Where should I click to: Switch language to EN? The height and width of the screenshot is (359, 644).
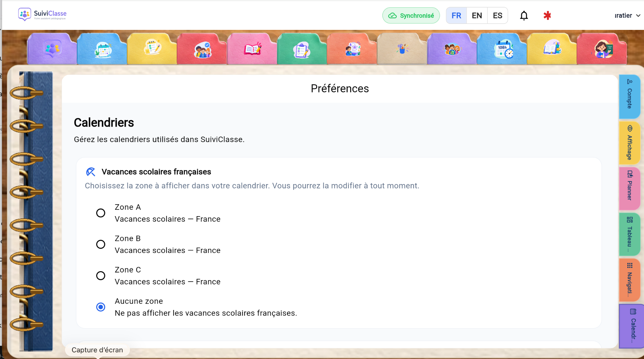click(x=477, y=15)
